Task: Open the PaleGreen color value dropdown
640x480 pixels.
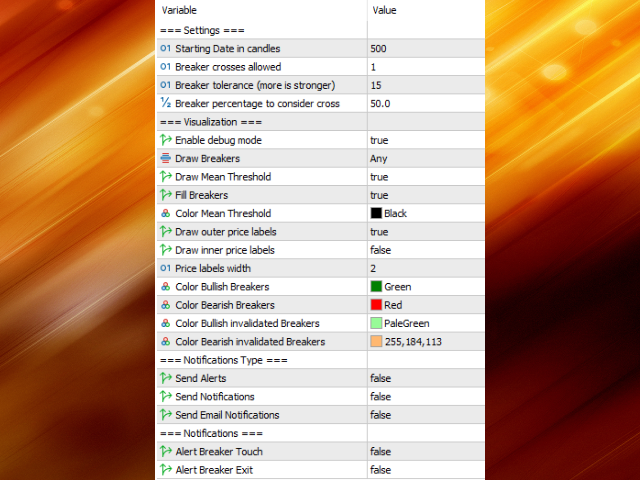Action: coord(426,323)
